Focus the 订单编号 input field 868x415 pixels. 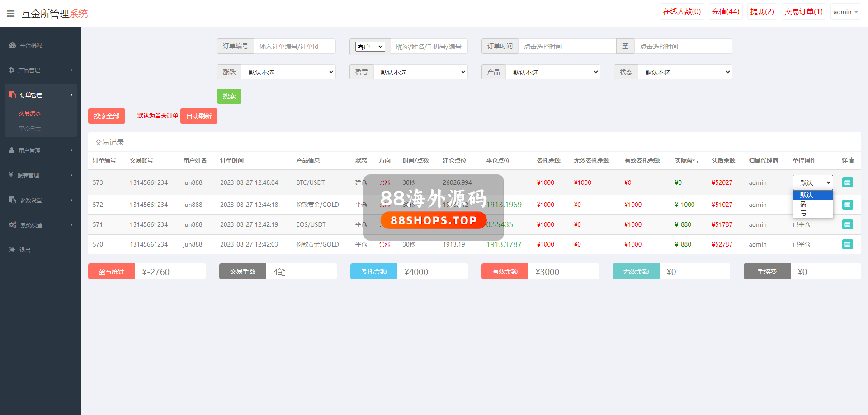coord(294,46)
